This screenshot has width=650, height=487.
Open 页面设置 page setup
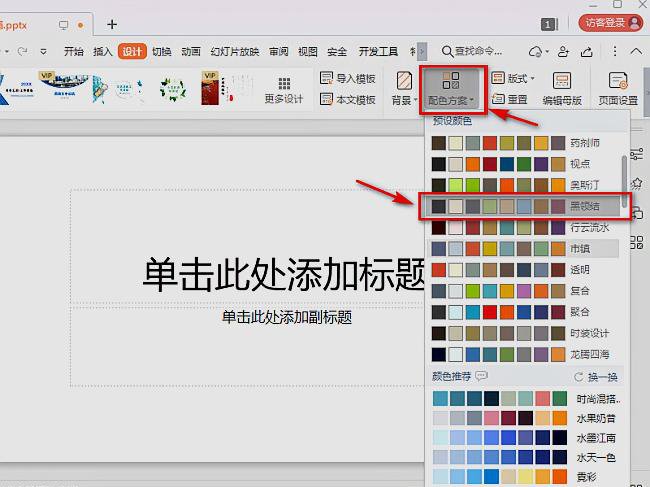point(618,89)
